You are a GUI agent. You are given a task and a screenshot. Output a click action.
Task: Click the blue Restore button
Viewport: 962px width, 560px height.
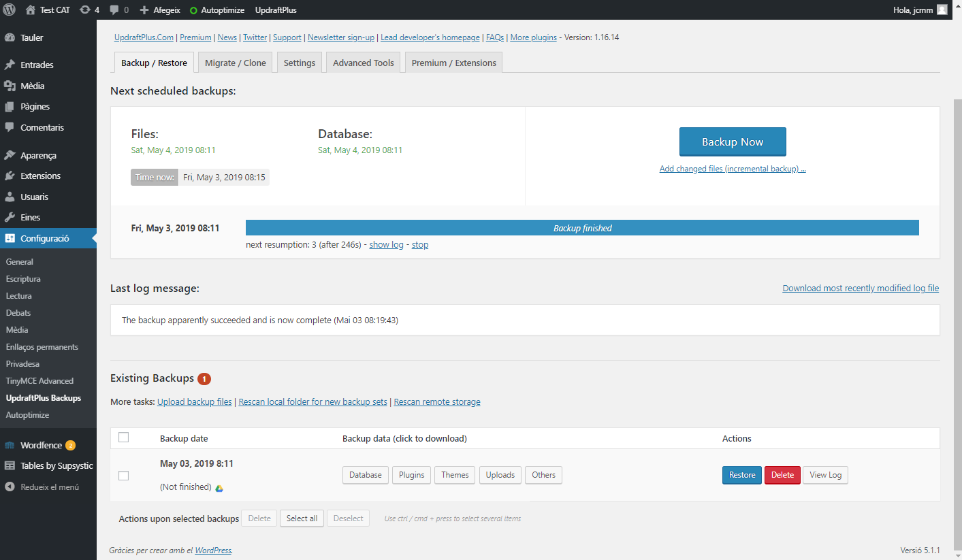pos(742,475)
